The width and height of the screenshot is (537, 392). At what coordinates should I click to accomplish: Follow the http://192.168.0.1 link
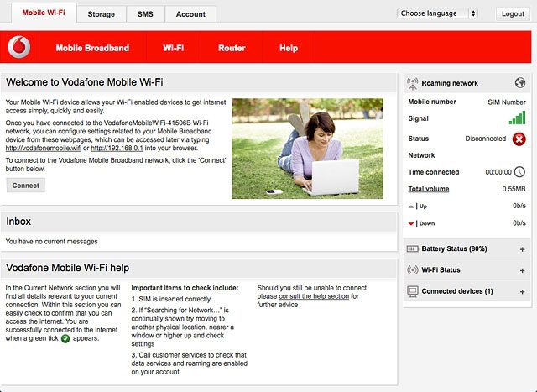pos(117,149)
